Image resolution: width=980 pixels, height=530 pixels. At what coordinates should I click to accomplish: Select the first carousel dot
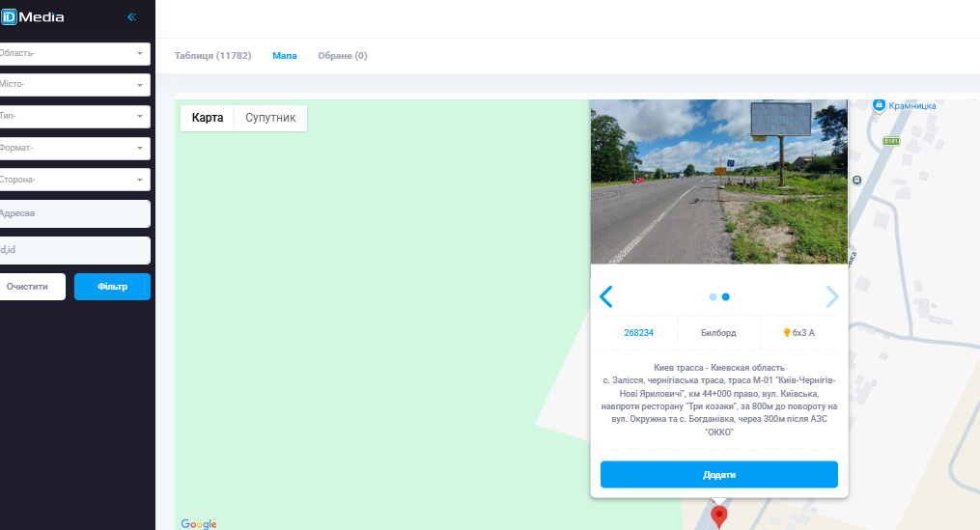coord(714,297)
